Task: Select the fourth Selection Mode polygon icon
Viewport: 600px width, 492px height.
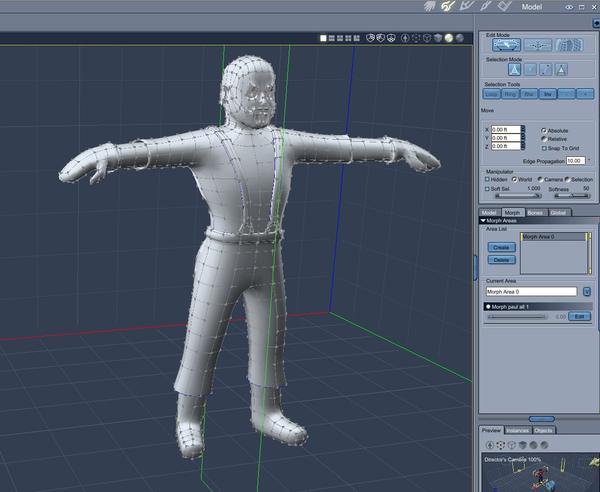Action: (561, 70)
